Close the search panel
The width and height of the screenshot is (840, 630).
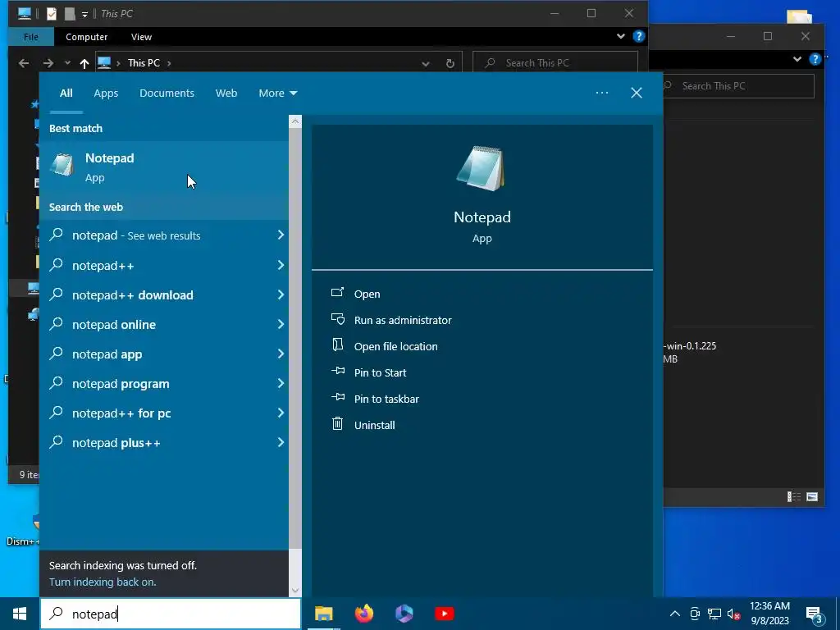(x=637, y=93)
